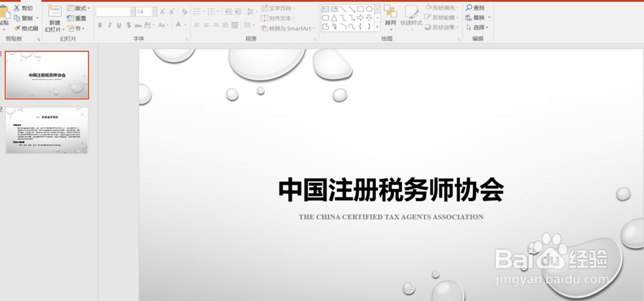Select slide 2 thumbnail
Screen dimensions: 644x301
[47, 131]
